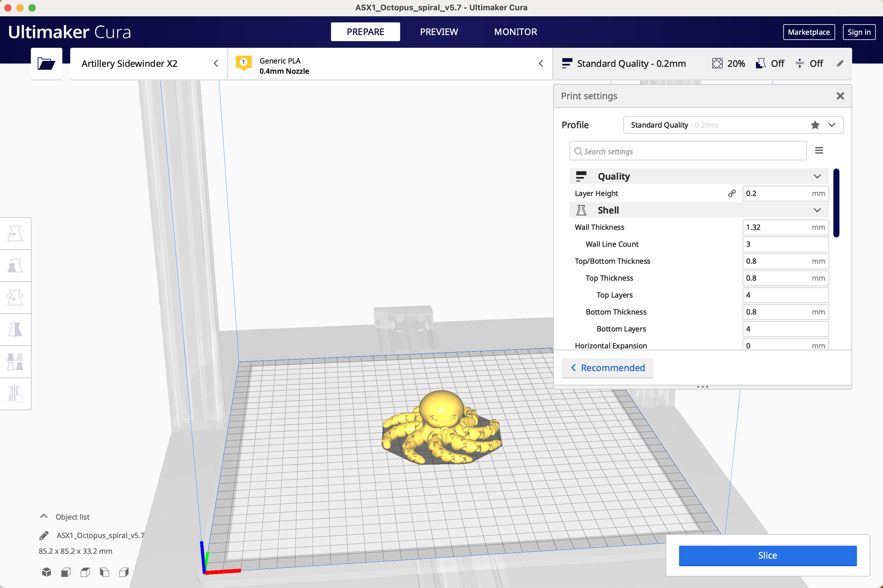Select the Move tool in left toolbar
883x588 pixels.
click(15, 234)
